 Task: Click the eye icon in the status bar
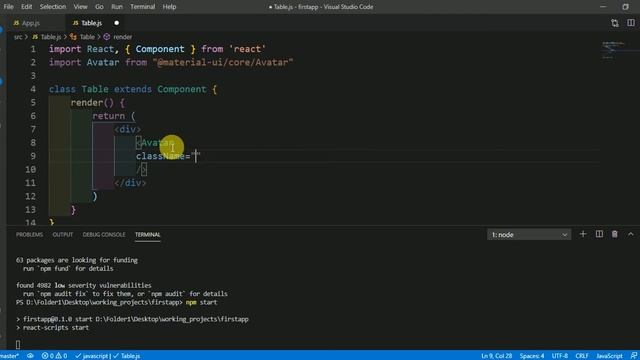point(30,356)
